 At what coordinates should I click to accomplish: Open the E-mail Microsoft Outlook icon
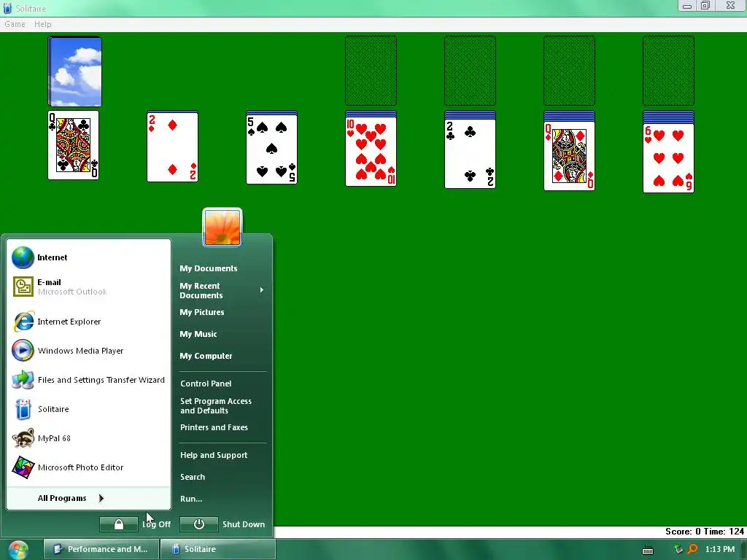tap(23, 287)
